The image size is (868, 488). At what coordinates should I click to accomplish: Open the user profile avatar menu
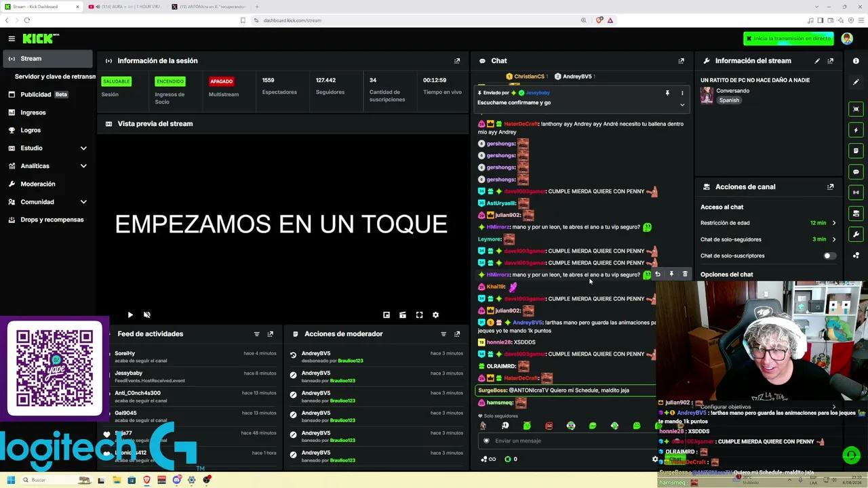coord(847,39)
